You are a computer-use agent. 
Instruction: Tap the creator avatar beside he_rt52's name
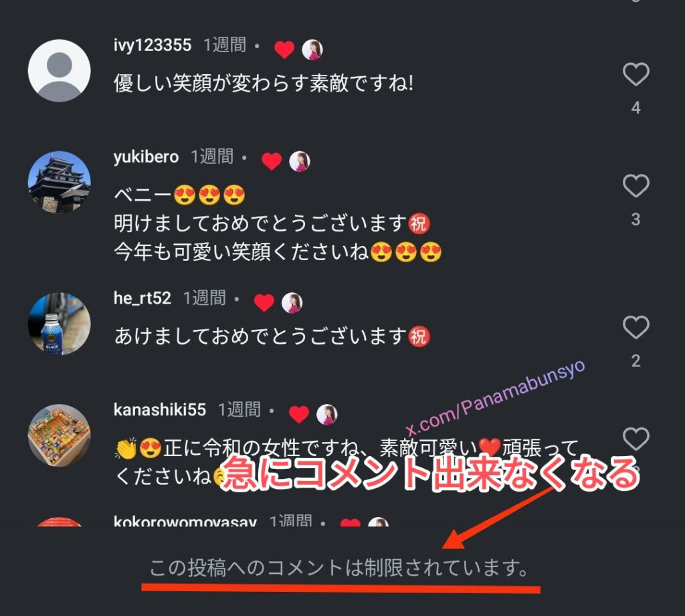point(292,303)
